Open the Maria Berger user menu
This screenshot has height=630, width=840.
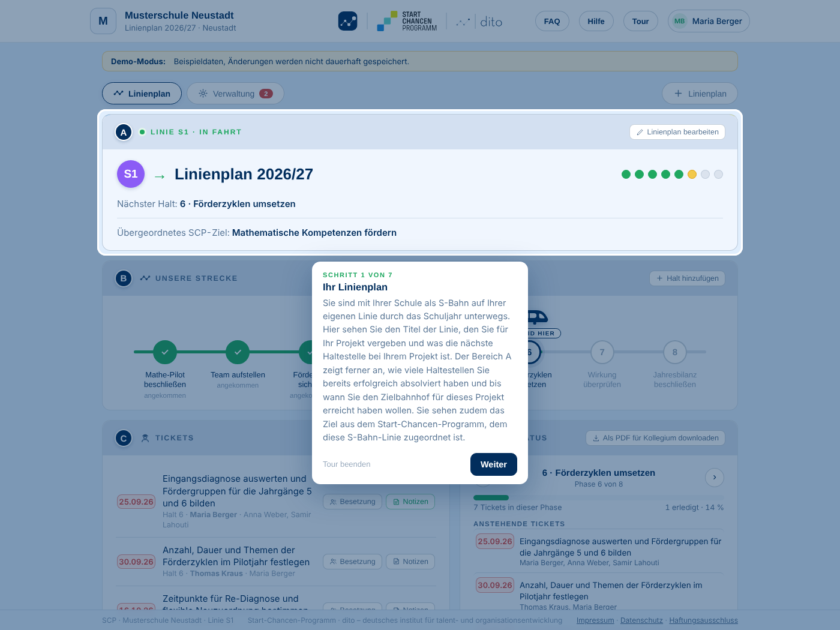[709, 21]
